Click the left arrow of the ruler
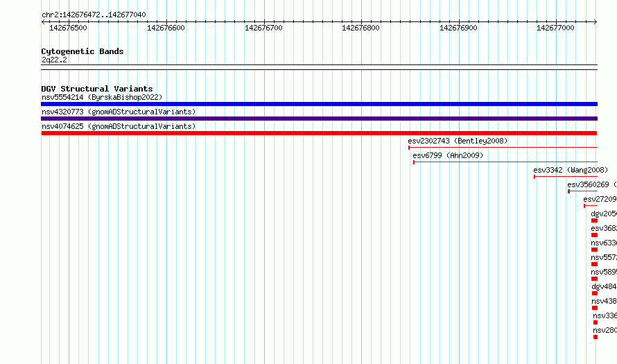Screen dimensions: 617x364 coord(43,21)
